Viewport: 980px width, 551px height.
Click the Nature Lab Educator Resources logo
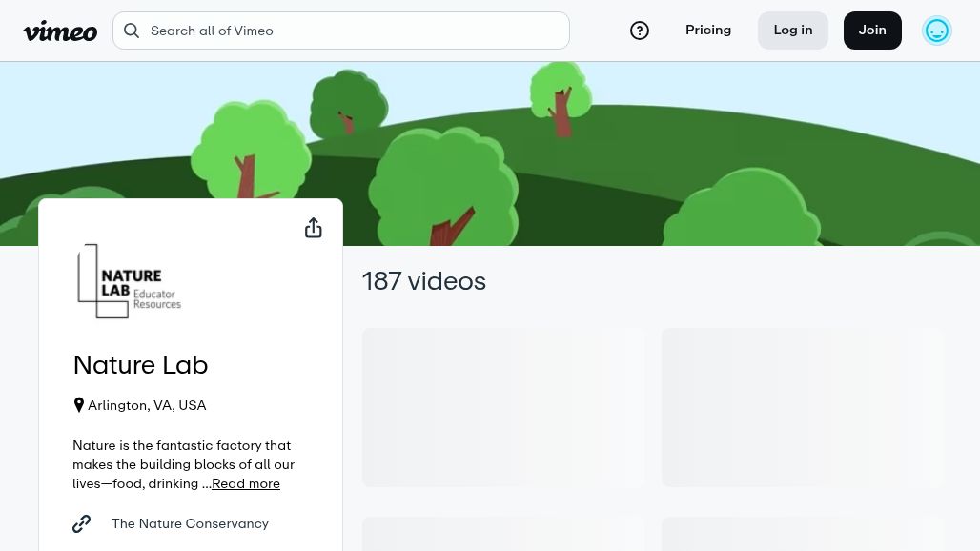pyautogui.click(x=129, y=280)
